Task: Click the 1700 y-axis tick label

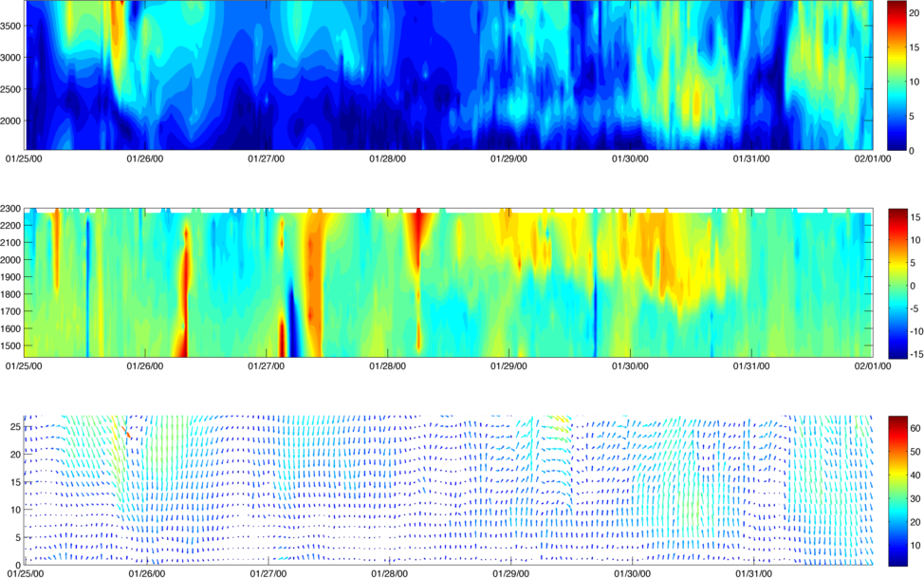Action: pos(11,311)
